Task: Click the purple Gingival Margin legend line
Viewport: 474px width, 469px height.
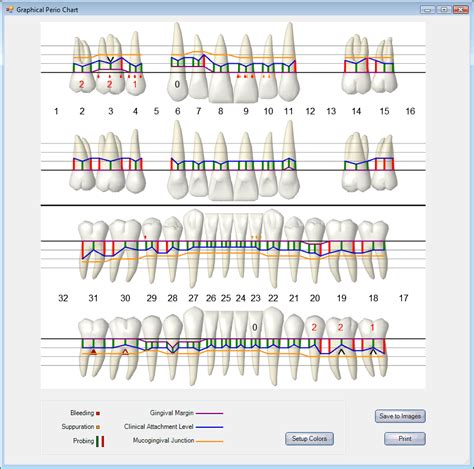Action: 209,413
